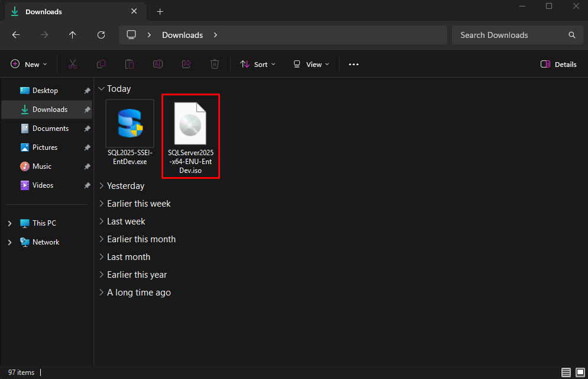Click the Paste clipboard icon
The height and width of the screenshot is (379, 588).
pyautogui.click(x=130, y=64)
